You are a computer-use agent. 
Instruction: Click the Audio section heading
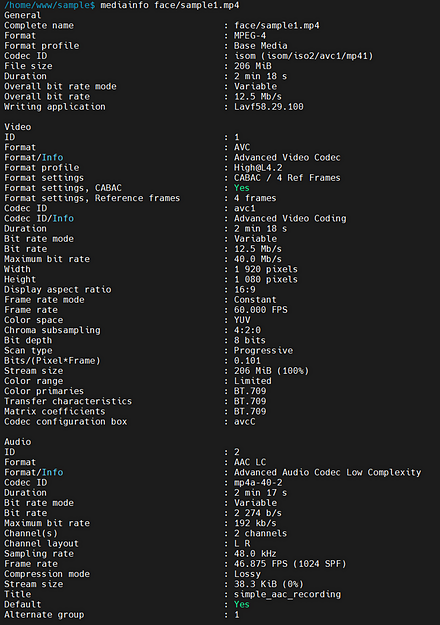click(18, 442)
